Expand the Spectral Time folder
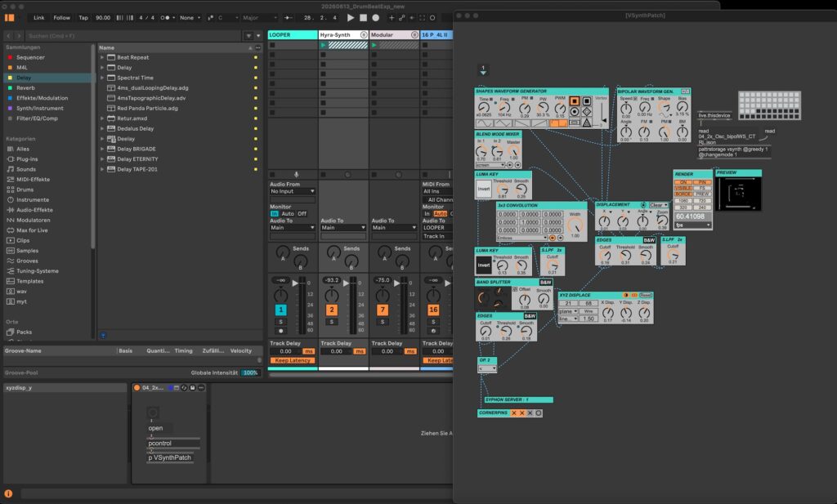The width and height of the screenshot is (837, 504). [x=102, y=78]
